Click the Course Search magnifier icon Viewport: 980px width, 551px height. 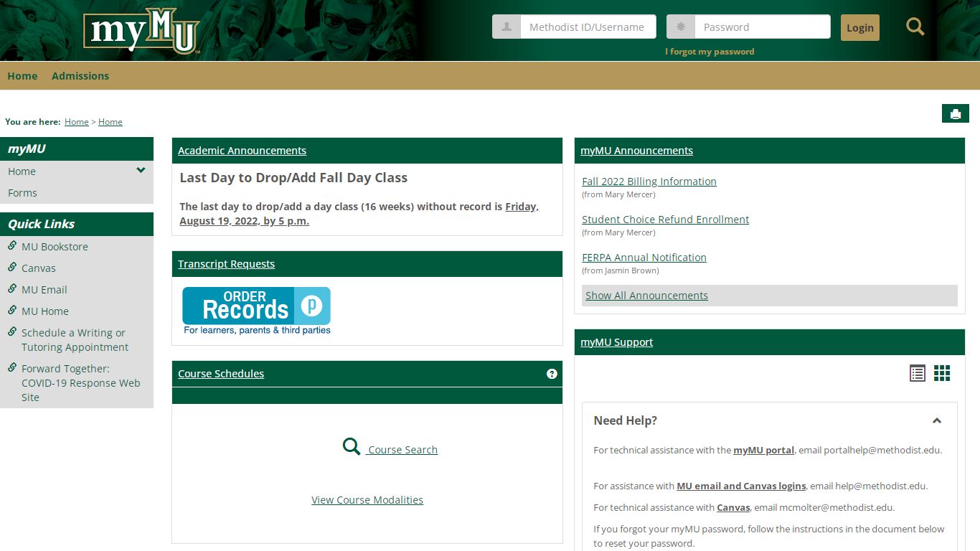pyautogui.click(x=352, y=447)
